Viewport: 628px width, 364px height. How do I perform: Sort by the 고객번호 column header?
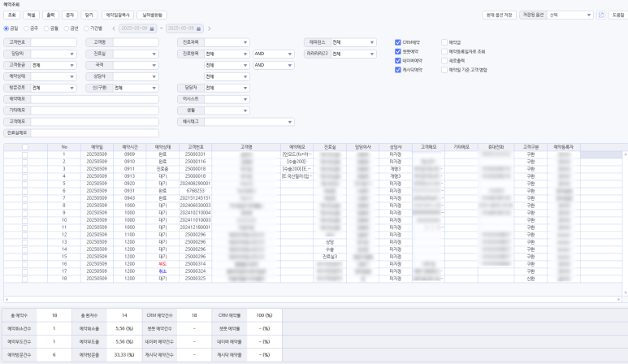point(195,147)
